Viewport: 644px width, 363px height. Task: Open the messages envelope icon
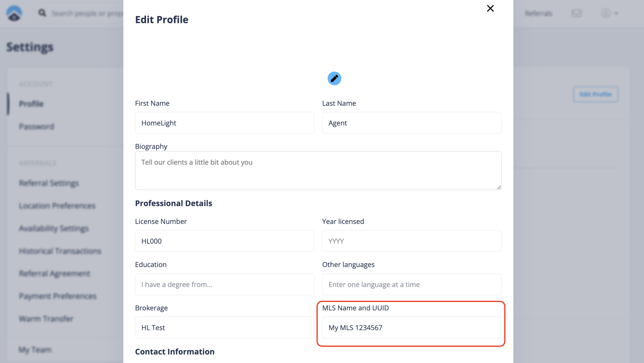tap(577, 13)
